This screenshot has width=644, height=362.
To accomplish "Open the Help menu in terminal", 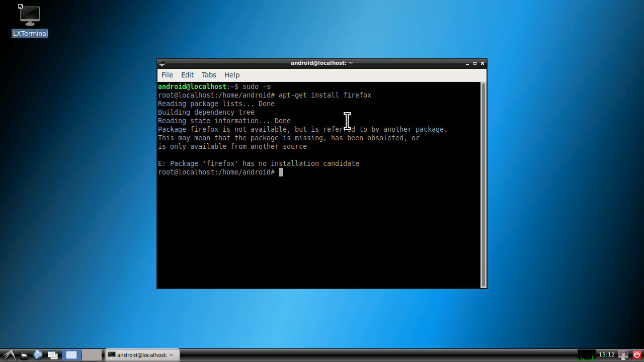I will coord(232,75).
